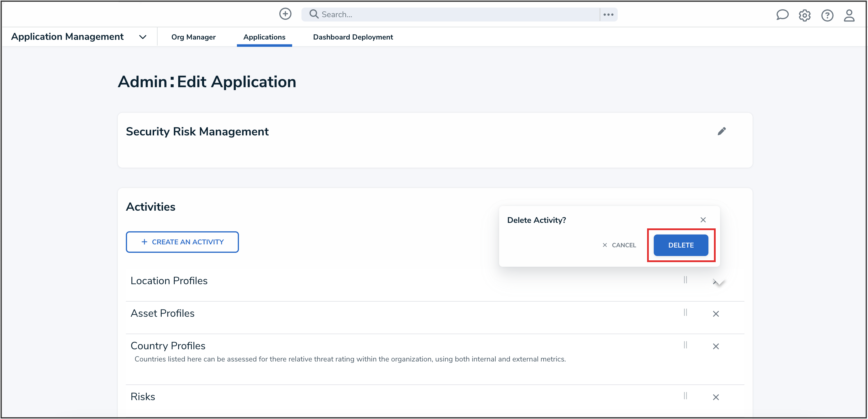Edit Security Risk Management with pencil icon
Screen dimensions: 868x419
[721, 131]
